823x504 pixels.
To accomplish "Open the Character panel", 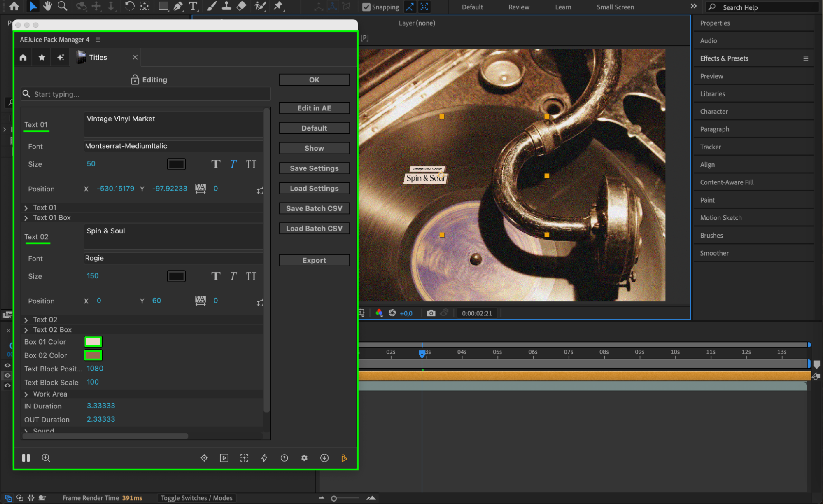I will pyautogui.click(x=714, y=112).
